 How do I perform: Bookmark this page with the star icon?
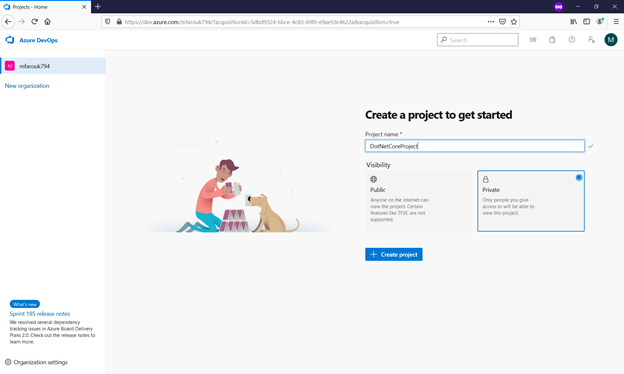(x=514, y=21)
